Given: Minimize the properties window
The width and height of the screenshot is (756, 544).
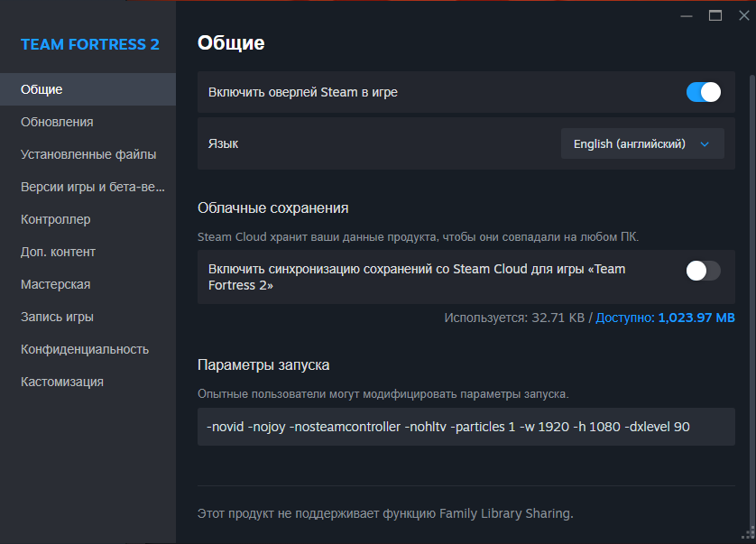Looking at the screenshot, I should [687, 16].
